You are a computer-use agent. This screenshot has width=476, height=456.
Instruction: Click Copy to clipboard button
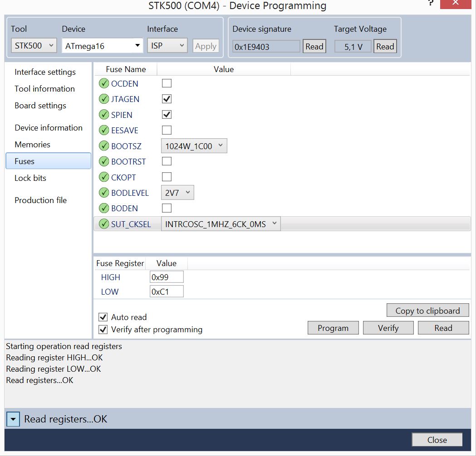tap(428, 310)
